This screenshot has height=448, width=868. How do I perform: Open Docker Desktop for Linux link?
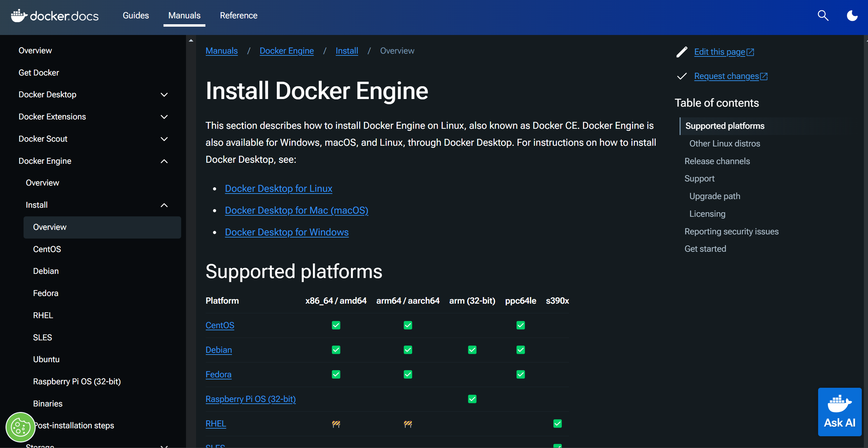click(x=278, y=189)
